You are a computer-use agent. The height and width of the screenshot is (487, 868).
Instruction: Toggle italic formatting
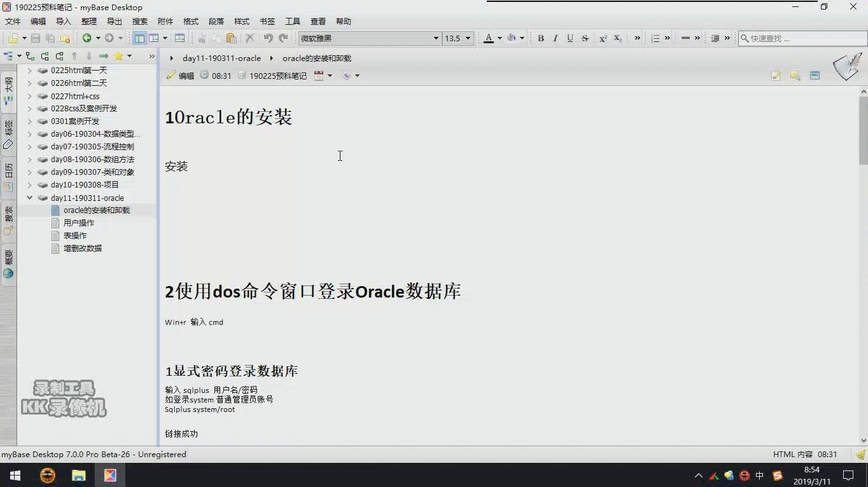point(555,38)
